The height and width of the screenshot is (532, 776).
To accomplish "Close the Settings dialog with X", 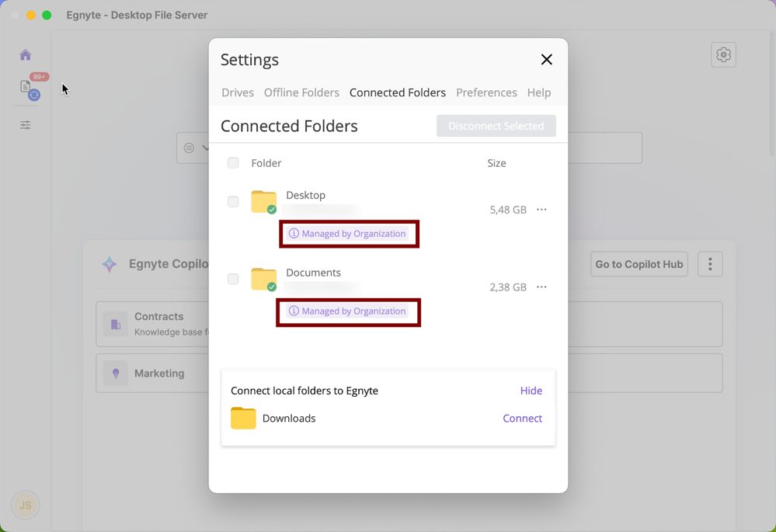I will pos(546,59).
